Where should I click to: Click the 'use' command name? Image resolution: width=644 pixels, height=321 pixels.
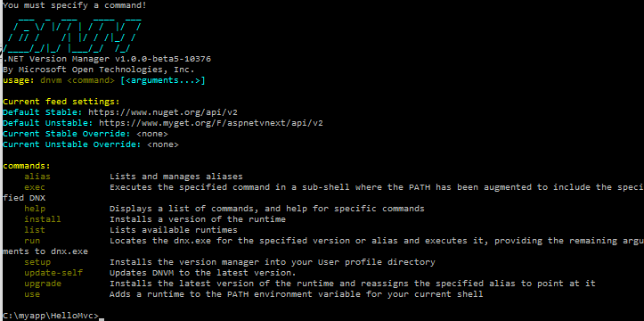tap(32, 294)
